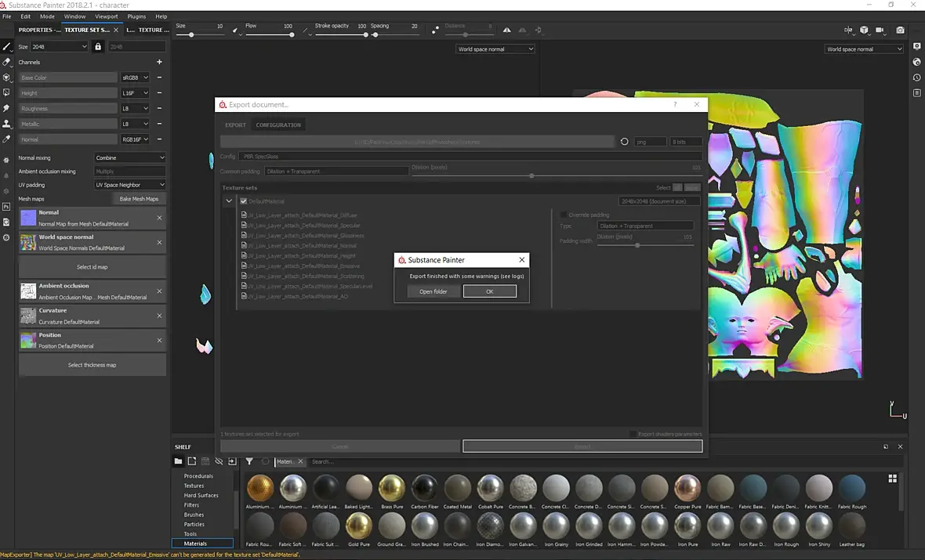Image resolution: width=925 pixels, height=560 pixels.
Task: Open the Edit menu
Action: pyautogui.click(x=25, y=16)
